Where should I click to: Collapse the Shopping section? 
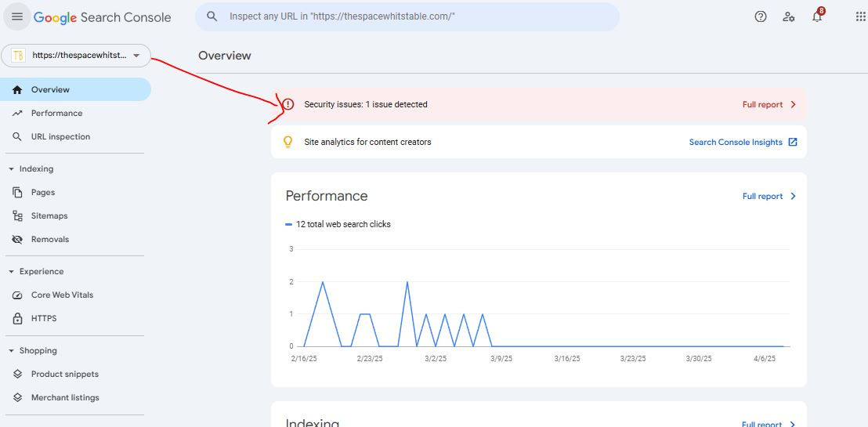[11, 350]
